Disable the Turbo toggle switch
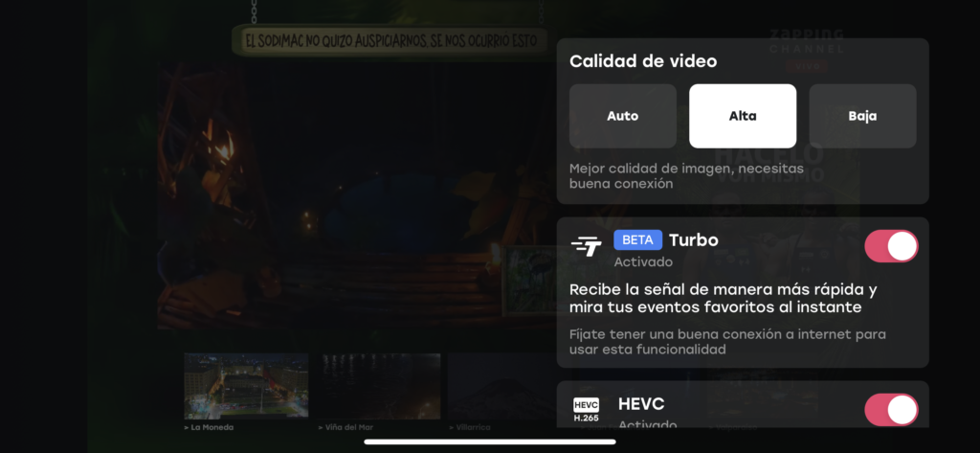 pos(891,246)
